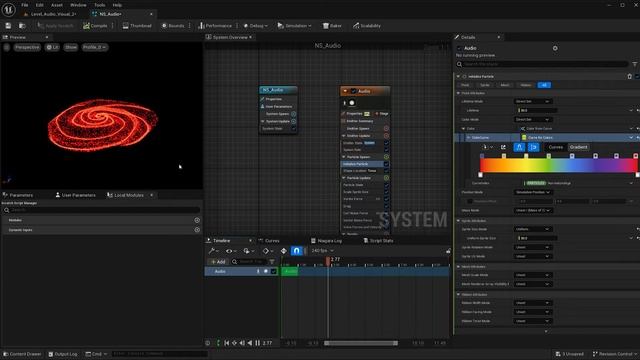Toggle the Initialize Particle module checkbox
The image size is (640, 360).
[x=386, y=164]
